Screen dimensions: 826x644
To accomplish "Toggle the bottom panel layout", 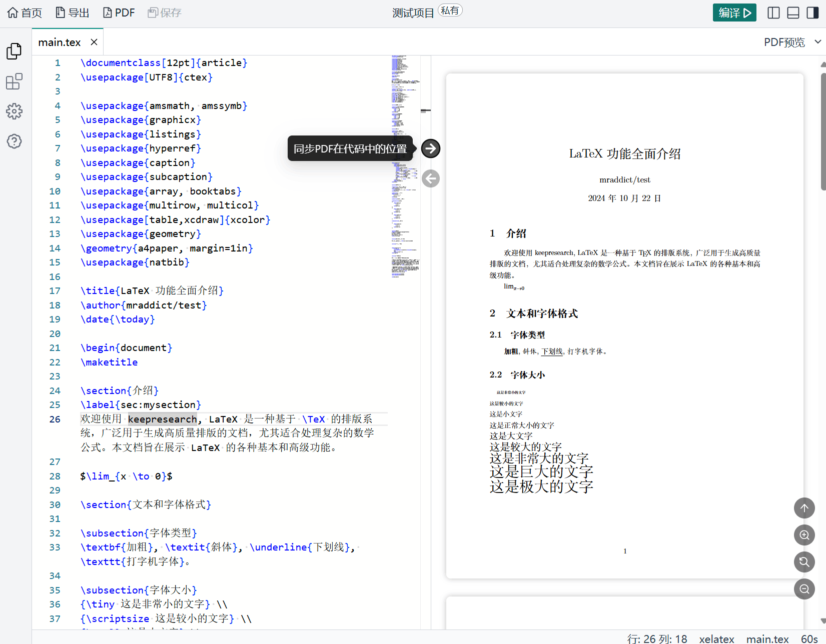I will pyautogui.click(x=793, y=12).
